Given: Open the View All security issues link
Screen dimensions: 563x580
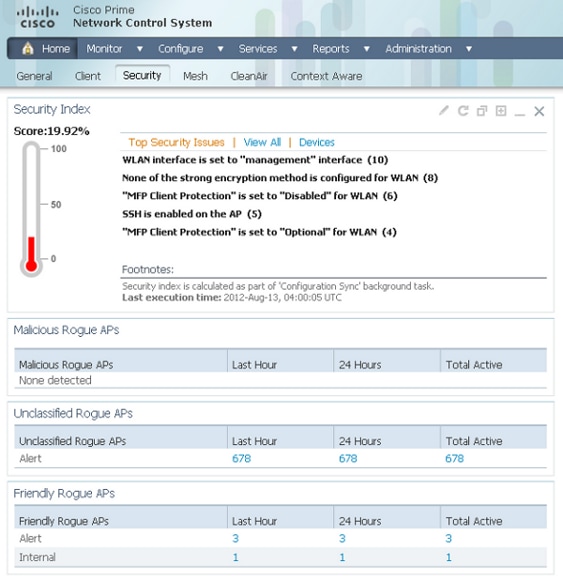Looking at the screenshot, I should 262,142.
